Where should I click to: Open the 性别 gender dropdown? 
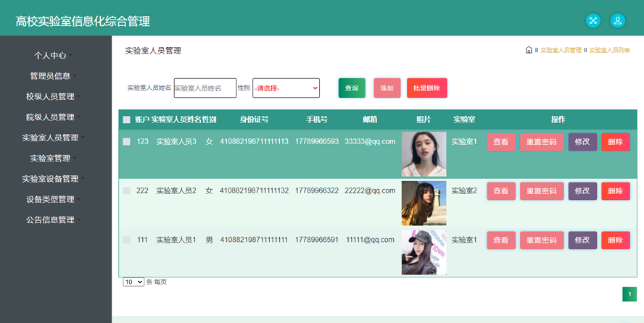coord(286,88)
